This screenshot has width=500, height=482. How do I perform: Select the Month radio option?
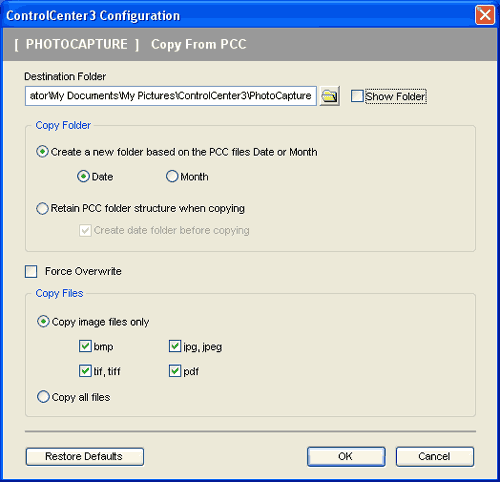click(172, 176)
